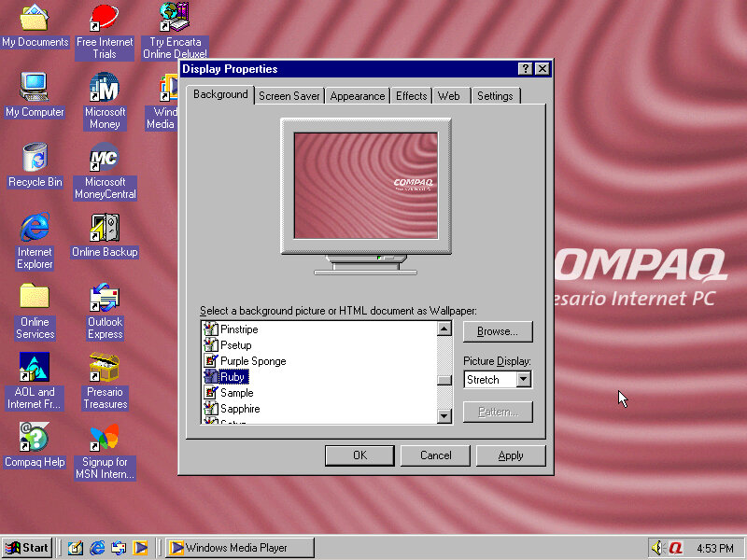The height and width of the screenshot is (560, 747).
Task: Open the volume control in the system tray
Action: [656, 548]
